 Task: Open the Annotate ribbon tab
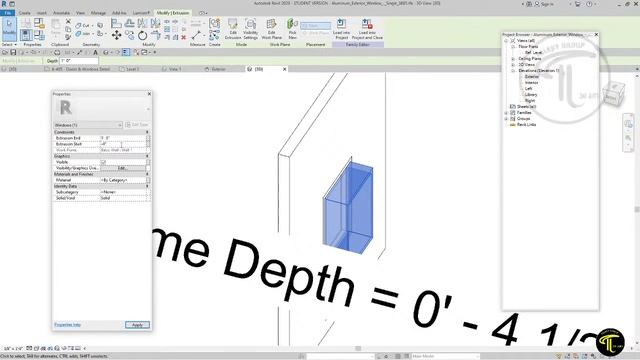(x=61, y=13)
